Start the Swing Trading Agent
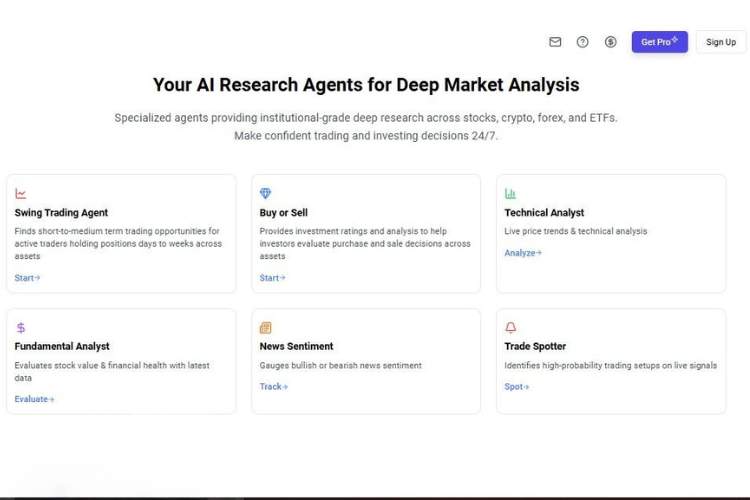This screenshot has width=750, height=500. (x=27, y=278)
